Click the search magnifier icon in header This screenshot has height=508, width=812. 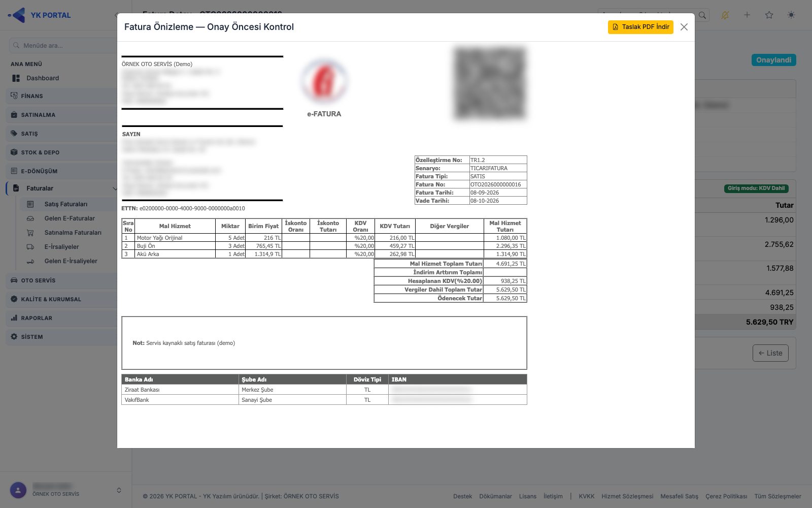point(702,15)
